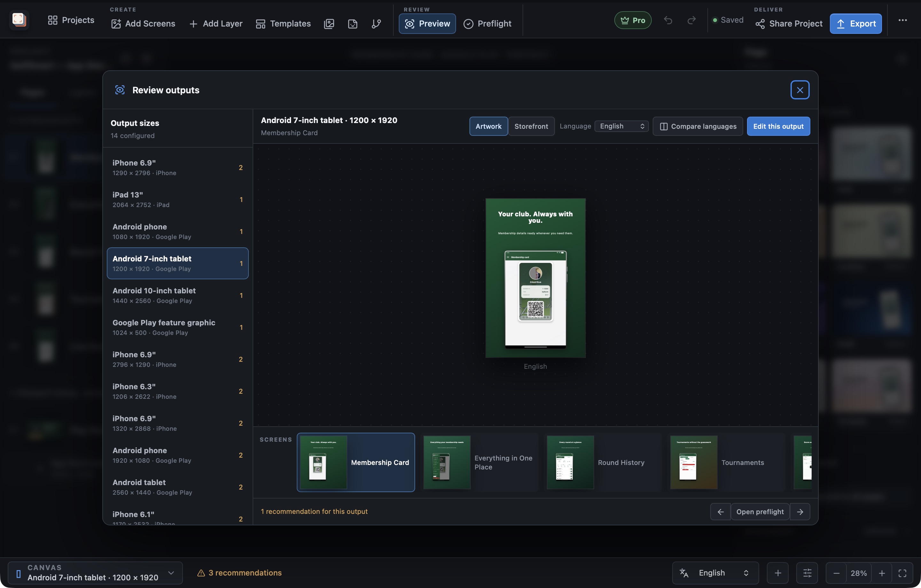Click the branch versions icon in toolbar
This screenshot has width=921, height=588.
tap(376, 24)
